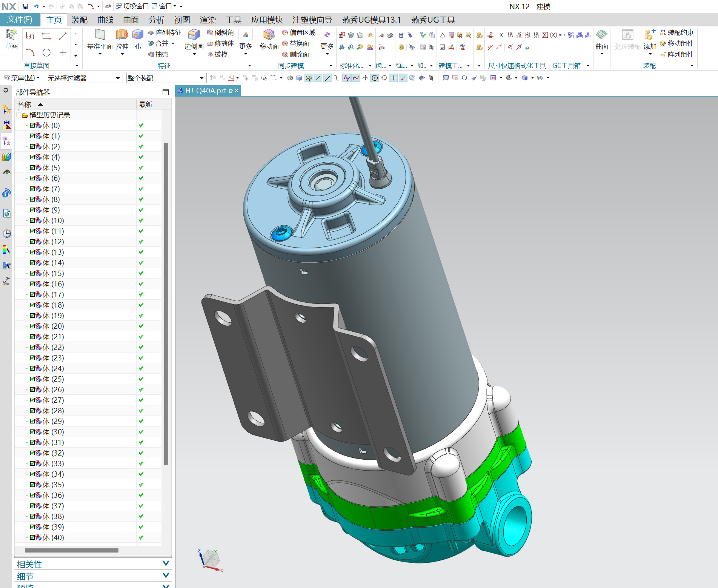Viewport: 718px width, 588px height.
Task: Open the 文件(F) menu
Action: point(20,20)
